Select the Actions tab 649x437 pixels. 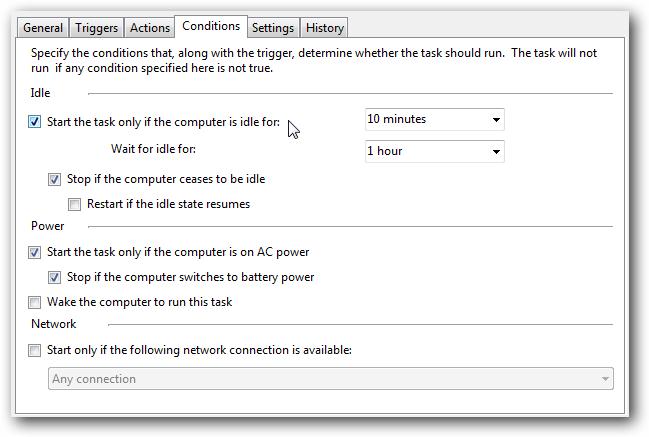click(150, 28)
